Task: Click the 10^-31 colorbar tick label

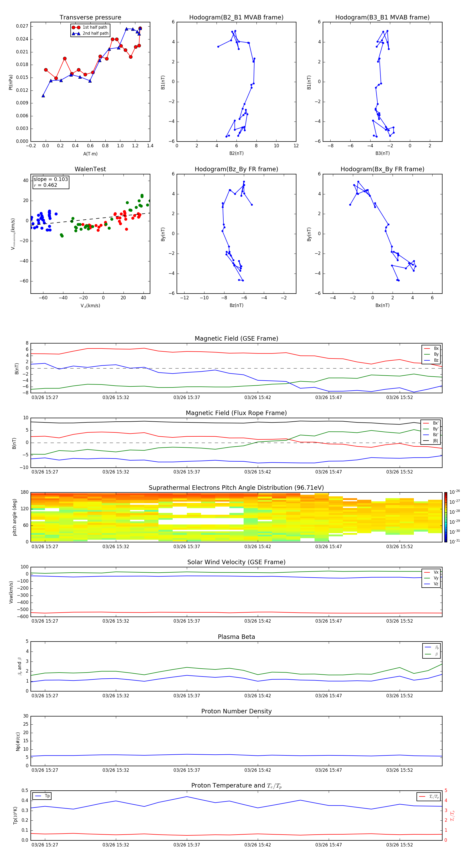Action: click(x=455, y=542)
